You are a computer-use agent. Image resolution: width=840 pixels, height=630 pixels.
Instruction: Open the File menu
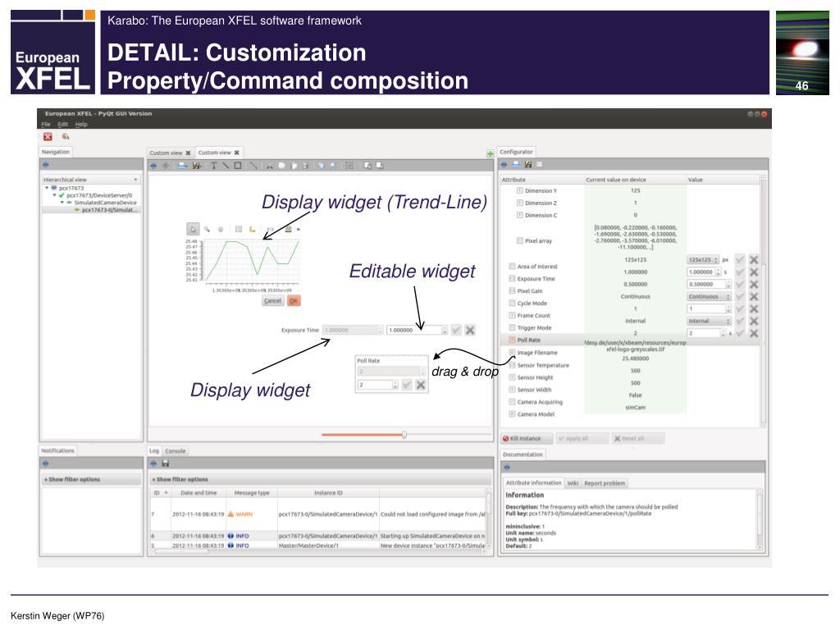(x=46, y=125)
